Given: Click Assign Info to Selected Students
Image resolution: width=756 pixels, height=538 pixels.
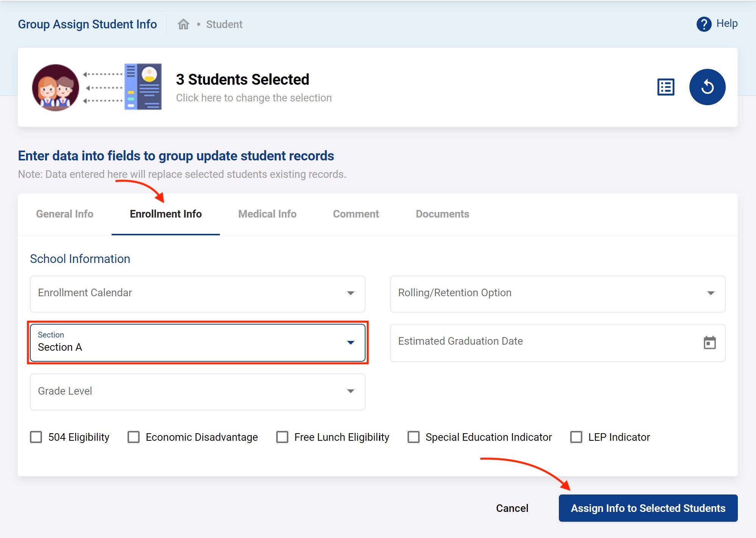Looking at the screenshot, I should [648, 508].
